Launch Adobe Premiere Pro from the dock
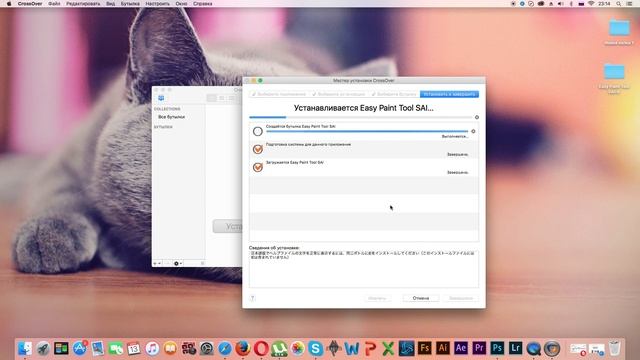Image resolution: width=640 pixels, height=360 pixels. point(479,348)
